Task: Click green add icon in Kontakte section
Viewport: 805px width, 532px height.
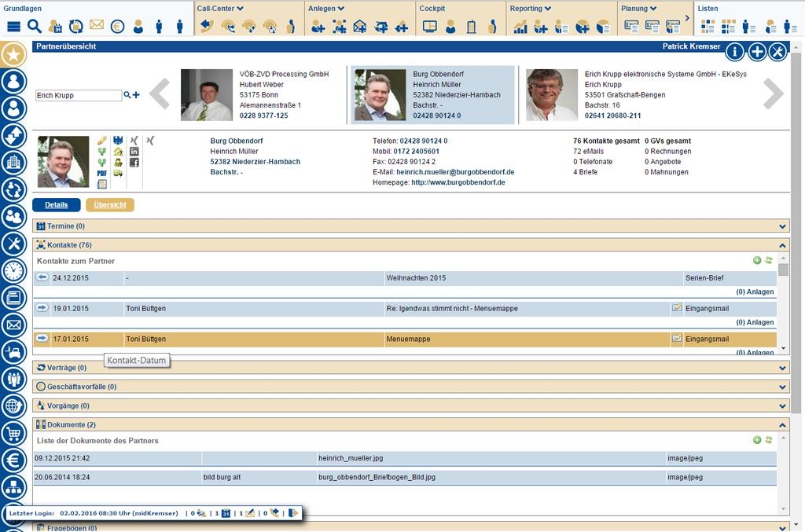Action: coord(757,260)
